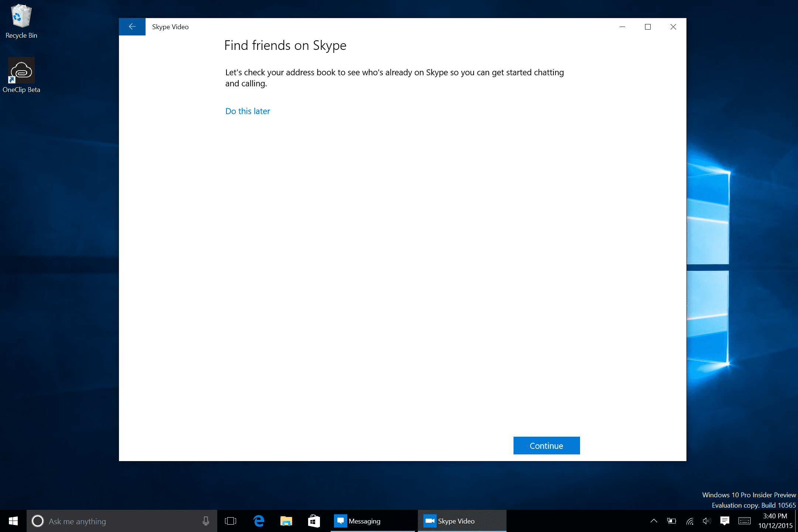Open File Explorer from the taskbar
This screenshot has width=798, height=532.
286,521
